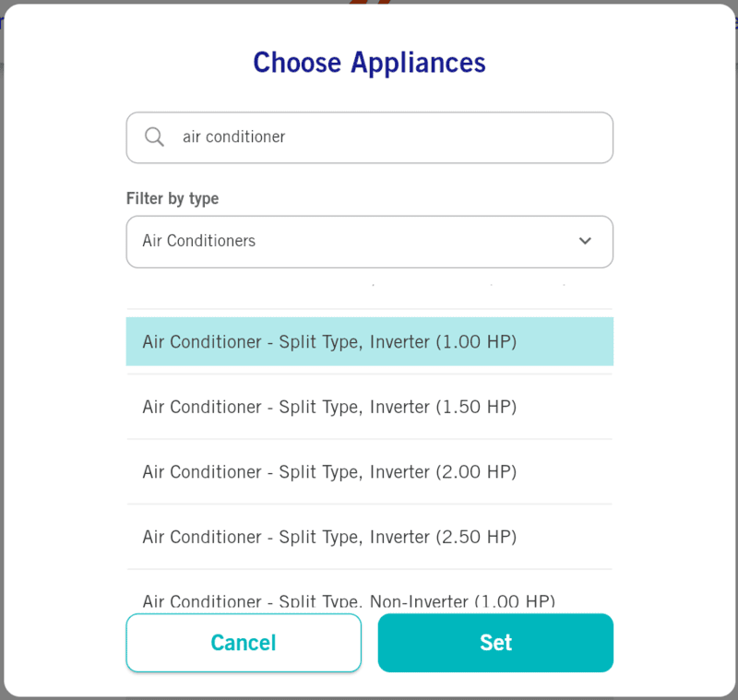Viewport: 738px width, 700px height.
Task: Click the magnifying glass search icon
Action: tap(155, 136)
